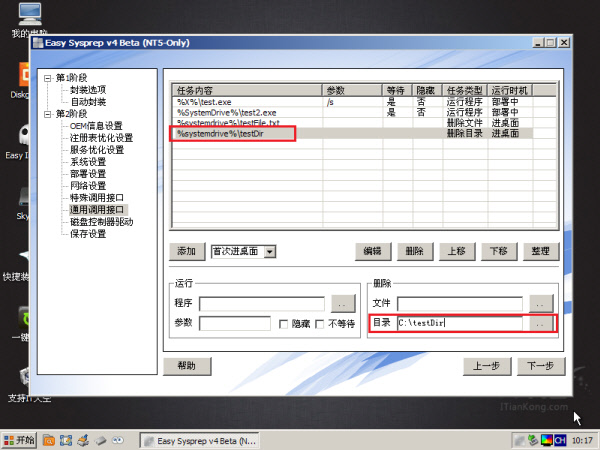Viewport: 600px width, 450px height.
Task: Open 注册表优化设置 page
Action: pyautogui.click(x=101, y=138)
